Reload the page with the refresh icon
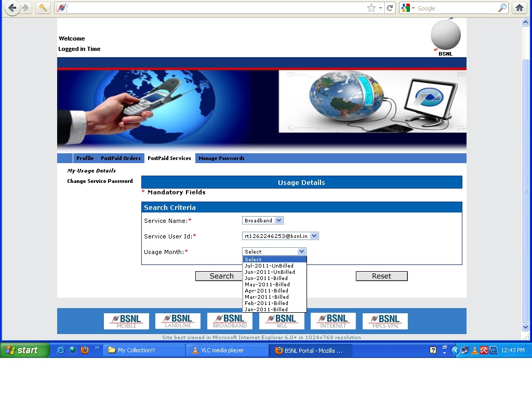 tap(390, 8)
